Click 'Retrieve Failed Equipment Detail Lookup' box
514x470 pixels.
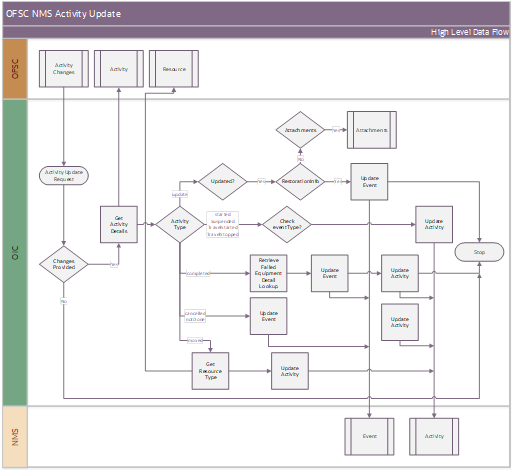(268, 273)
